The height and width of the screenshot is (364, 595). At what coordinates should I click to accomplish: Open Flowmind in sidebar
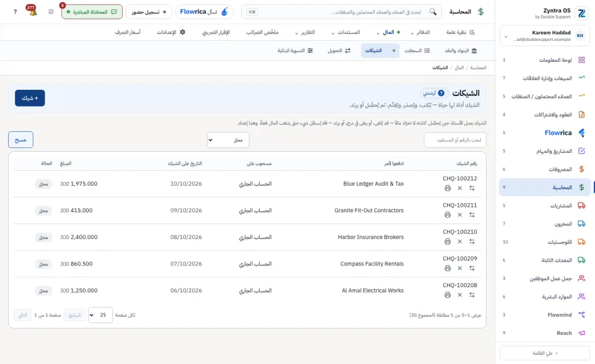tap(545, 314)
